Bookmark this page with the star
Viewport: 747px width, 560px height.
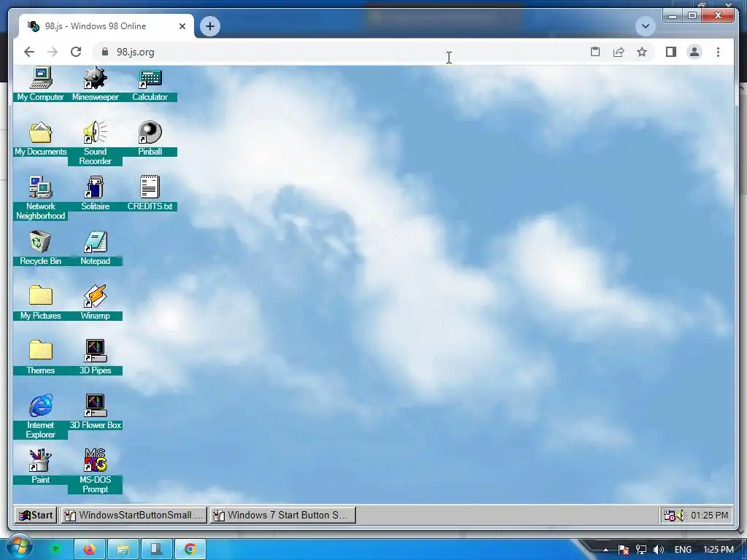click(x=642, y=52)
